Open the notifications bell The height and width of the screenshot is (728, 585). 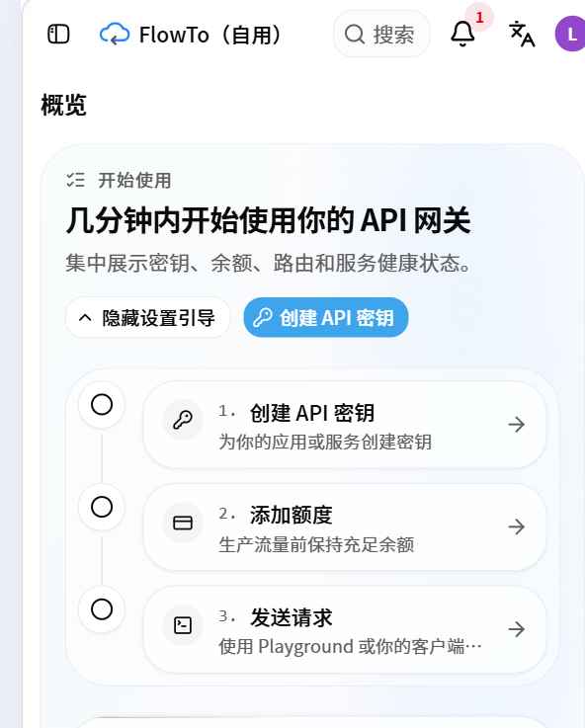point(462,34)
